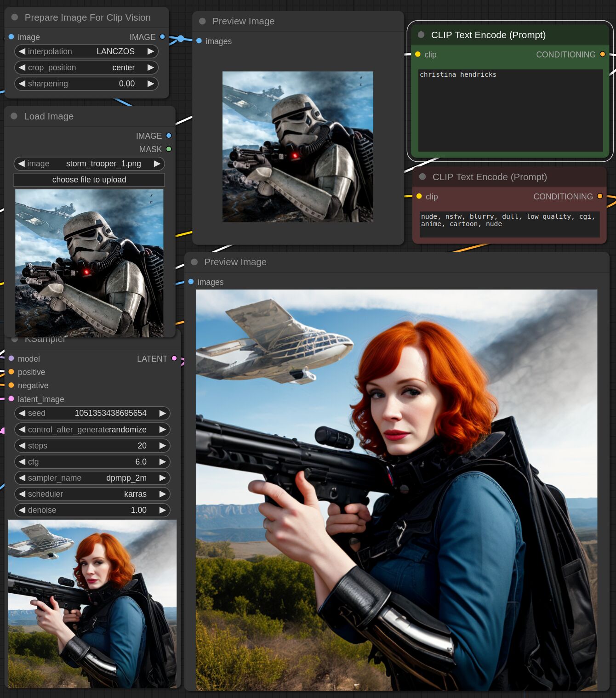Click stormtrooper thumbnail in Load Image node

[89, 263]
